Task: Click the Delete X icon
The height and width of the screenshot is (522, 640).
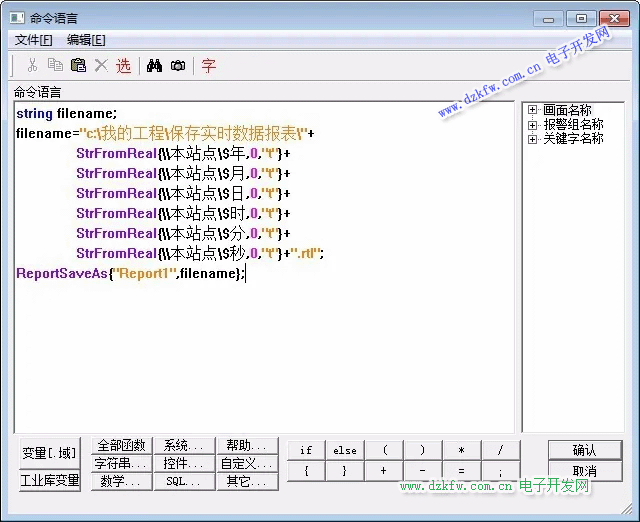Action: click(101, 66)
